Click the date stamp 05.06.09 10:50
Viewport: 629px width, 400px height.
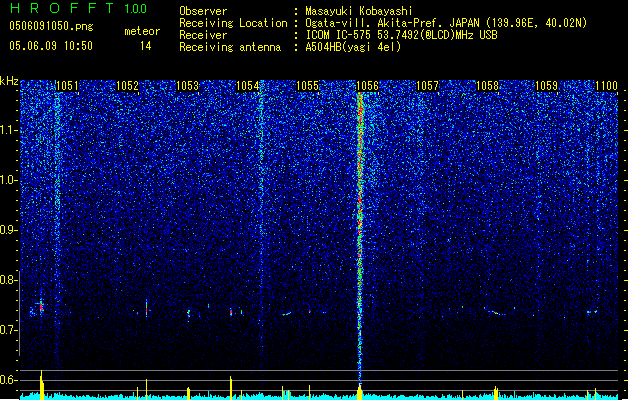coord(51,46)
